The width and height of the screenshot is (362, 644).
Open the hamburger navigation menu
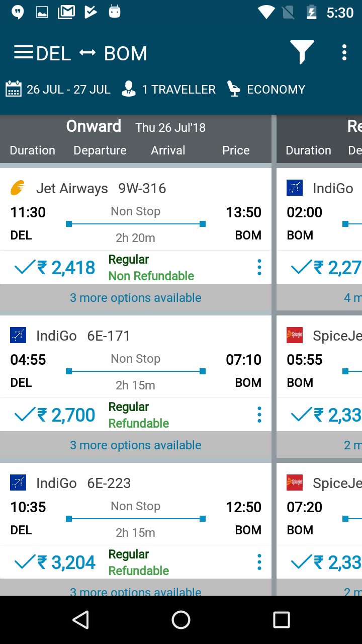click(23, 53)
